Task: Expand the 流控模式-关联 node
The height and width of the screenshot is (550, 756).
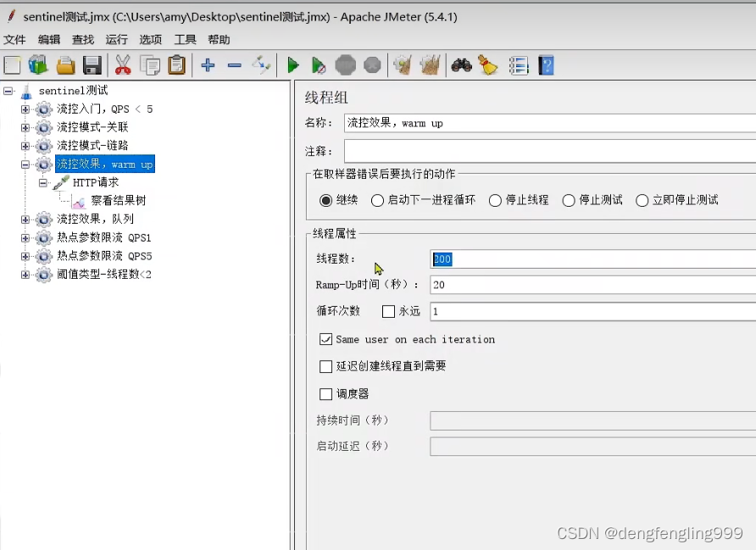Action: pyautogui.click(x=25, y=127)
